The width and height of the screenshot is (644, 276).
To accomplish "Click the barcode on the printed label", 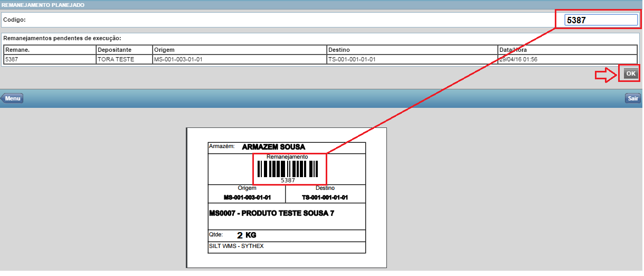I will pos(288,169).
